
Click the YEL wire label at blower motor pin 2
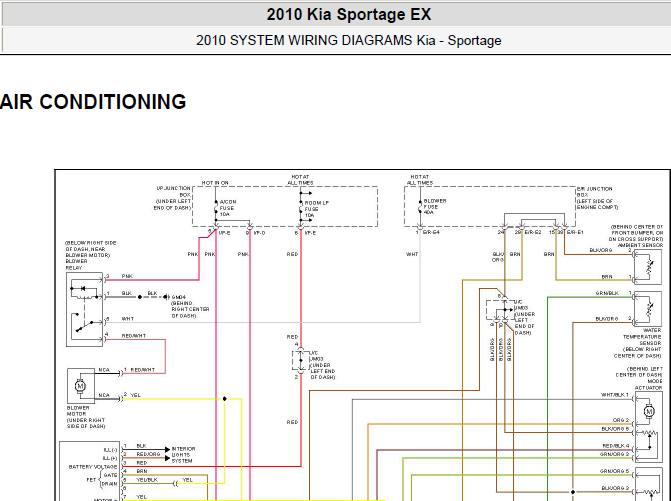135,395
